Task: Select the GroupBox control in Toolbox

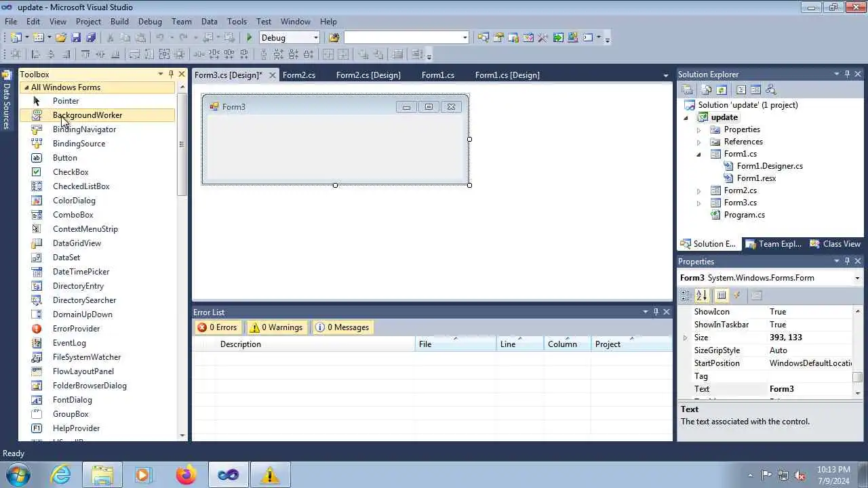Action: [x=97, y=414]
